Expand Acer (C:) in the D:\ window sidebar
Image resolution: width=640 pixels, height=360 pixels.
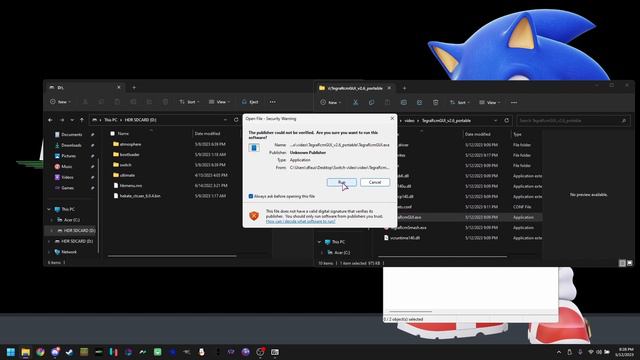pyautogui.click(x=51, y=220)
